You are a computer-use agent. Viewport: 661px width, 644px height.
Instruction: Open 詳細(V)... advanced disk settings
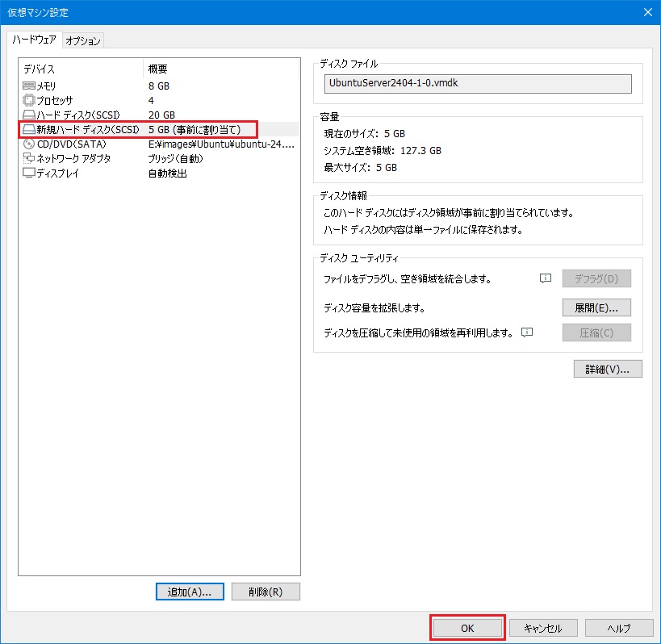[608, 369]
